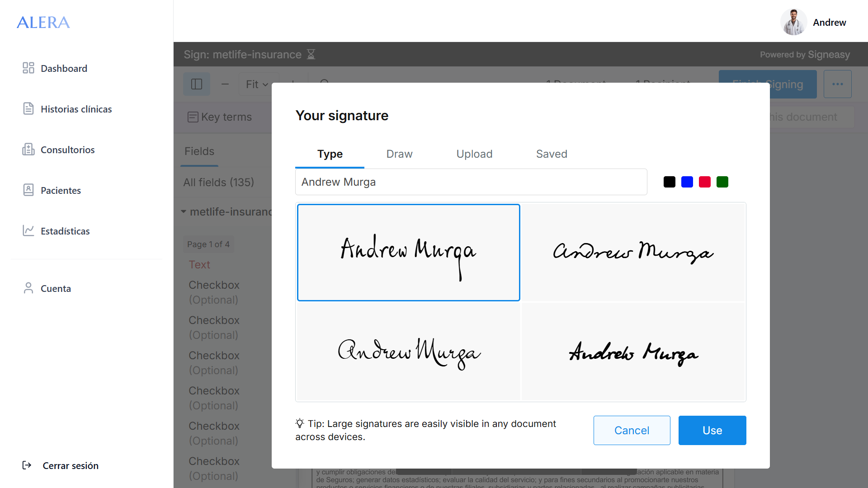Click the Text field entry in the list
The width and height of the screenshot is (868, 488).
[199, 264]
